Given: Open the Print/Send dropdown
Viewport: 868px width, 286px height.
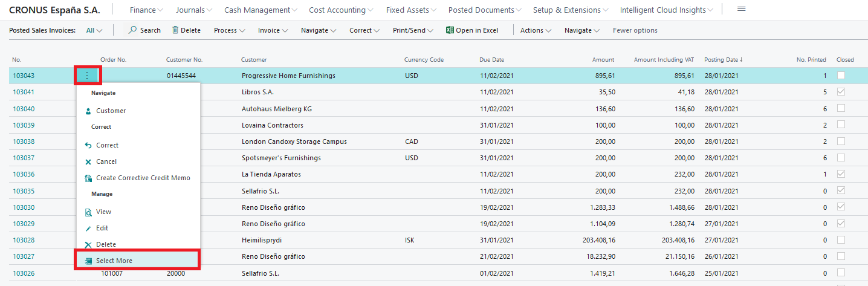Looking at the screenshot, I should (x=413, y=30).
